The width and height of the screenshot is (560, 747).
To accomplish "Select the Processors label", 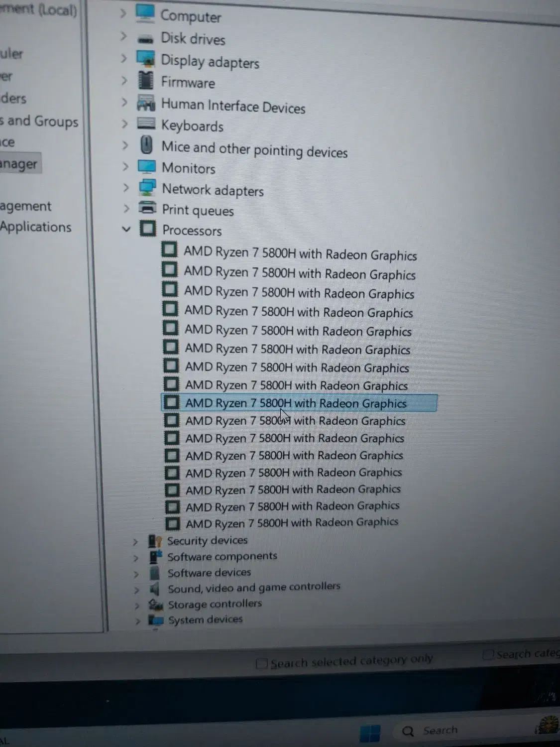I will pos(192,231).
